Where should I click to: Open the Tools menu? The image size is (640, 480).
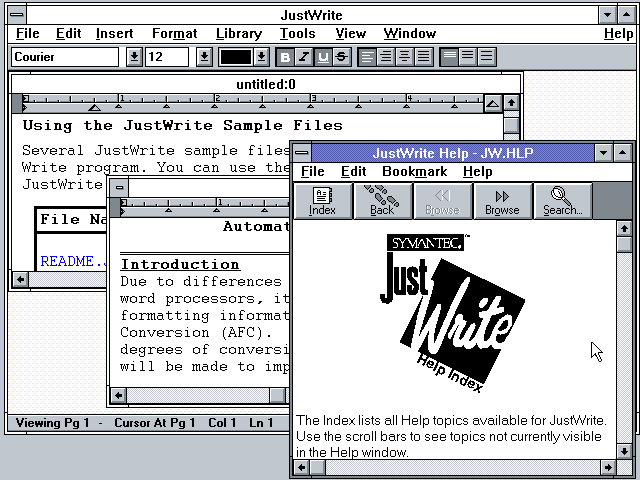298,33
